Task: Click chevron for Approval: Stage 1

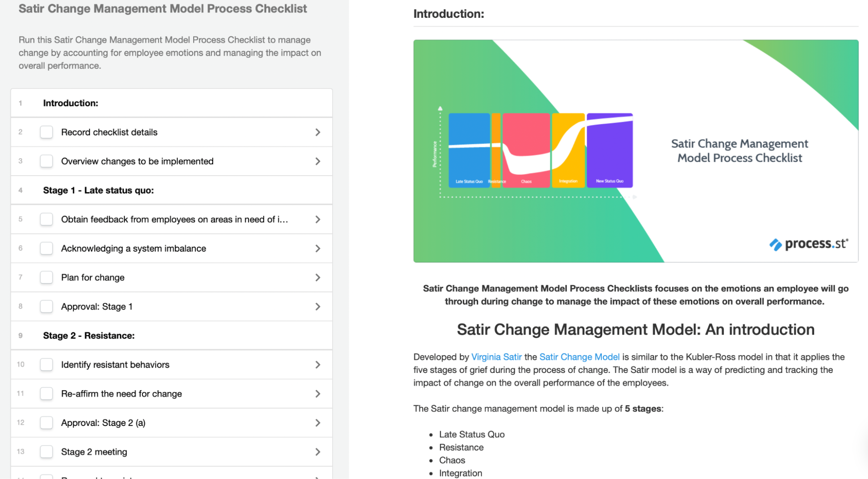Action: click(318, 306)
